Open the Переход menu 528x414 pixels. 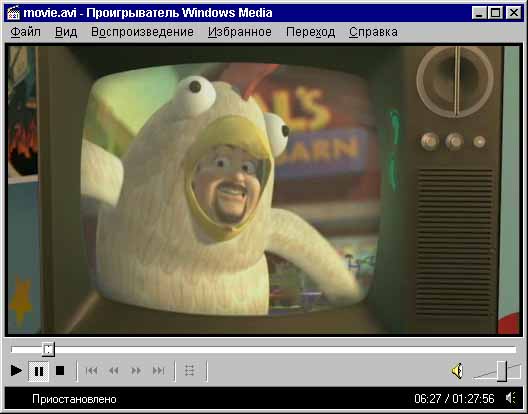click(310, 32)
